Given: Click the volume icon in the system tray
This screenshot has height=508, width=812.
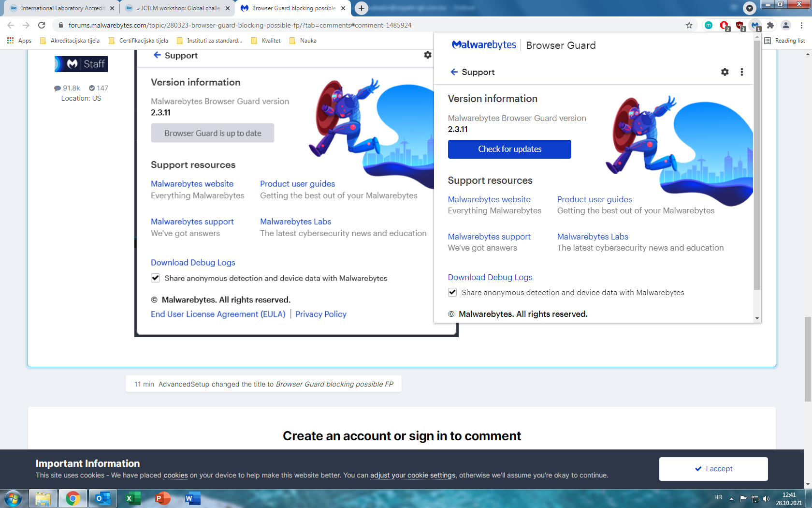Looking at the screenshot, I should (x=766, y=499).
